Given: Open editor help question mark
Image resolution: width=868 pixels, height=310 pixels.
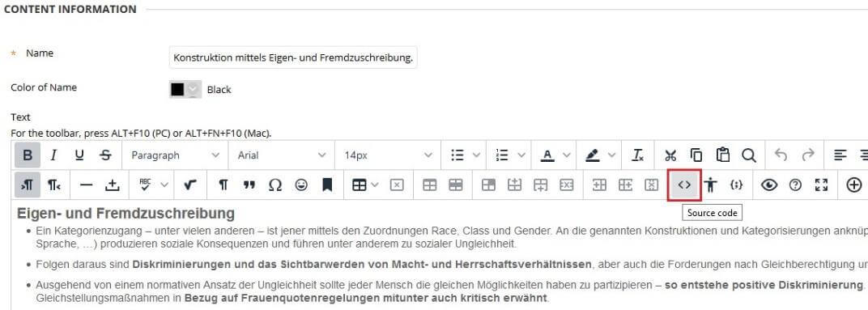Looking at the screenshot, I should point(795,185).
